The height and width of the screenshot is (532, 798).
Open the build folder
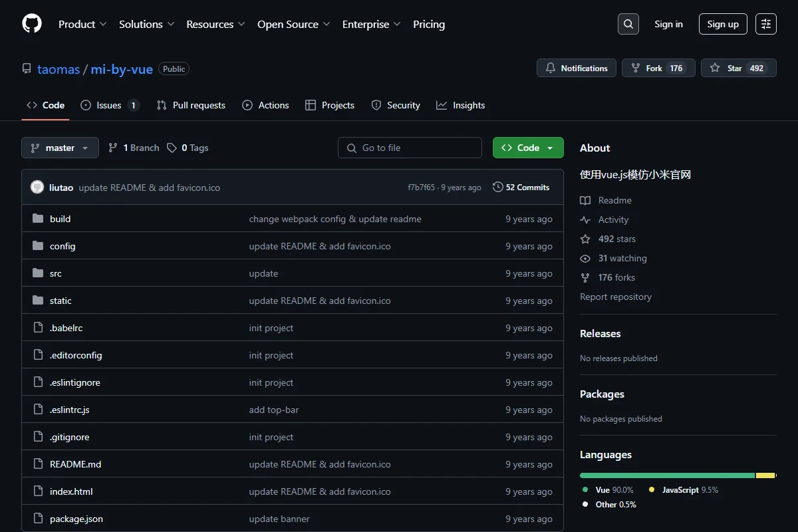60,219
